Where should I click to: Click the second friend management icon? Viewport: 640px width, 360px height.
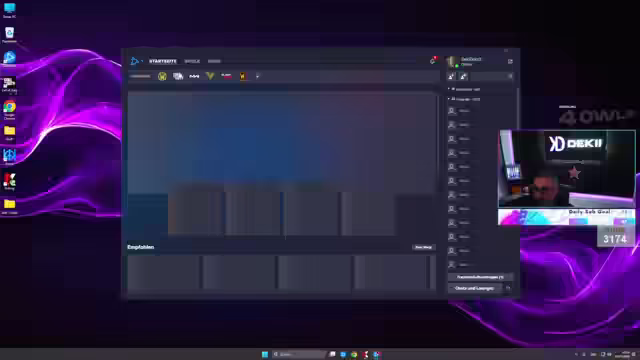coord(463,76)
